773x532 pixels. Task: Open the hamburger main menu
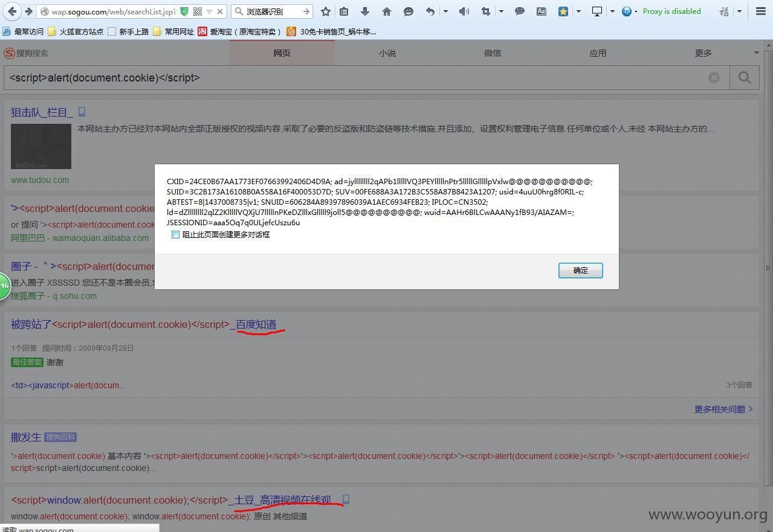click(x=761, y=11)
